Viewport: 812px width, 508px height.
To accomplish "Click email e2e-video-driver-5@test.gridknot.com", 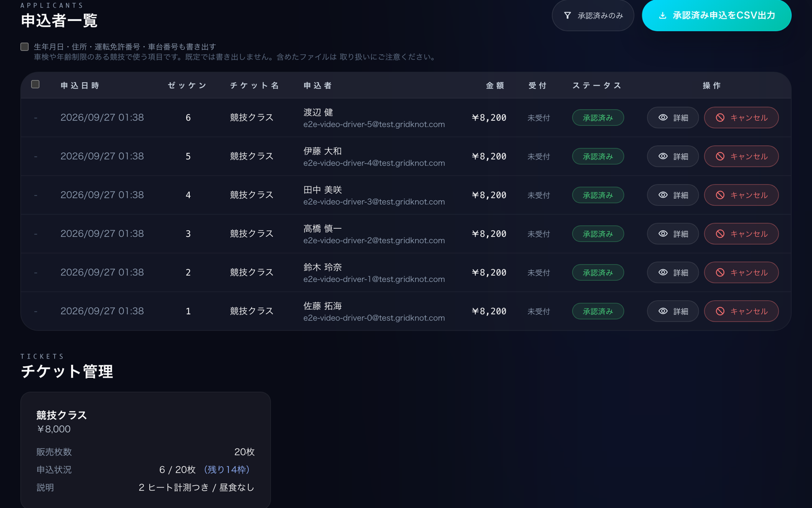I will (x=374, y=124).
